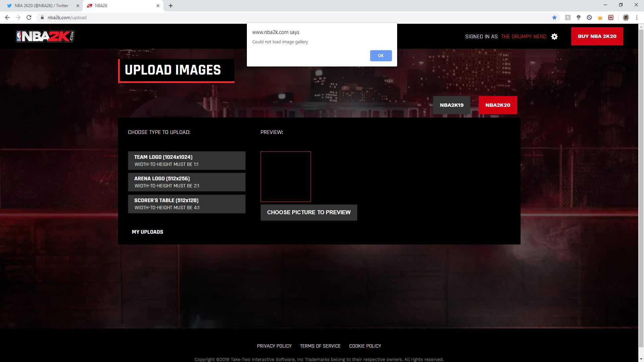Click the BUY NBA 2K20 button
644x362 pixels.
pyautogui.click(x=597, y=36)
